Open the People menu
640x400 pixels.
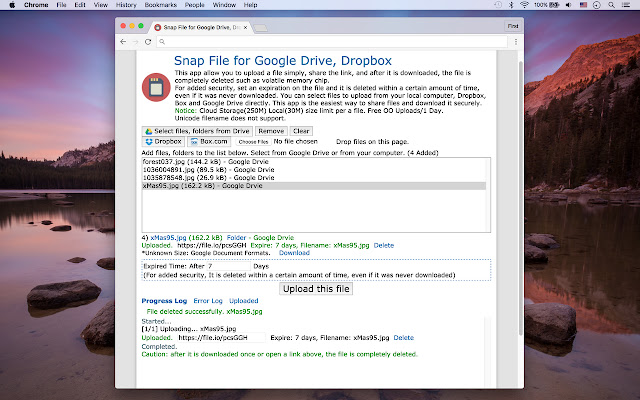[194, 5]
